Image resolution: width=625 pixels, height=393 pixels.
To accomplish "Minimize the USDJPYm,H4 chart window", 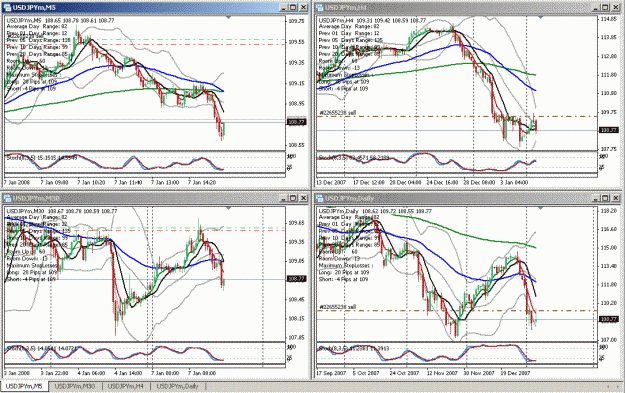I will 596,7.
